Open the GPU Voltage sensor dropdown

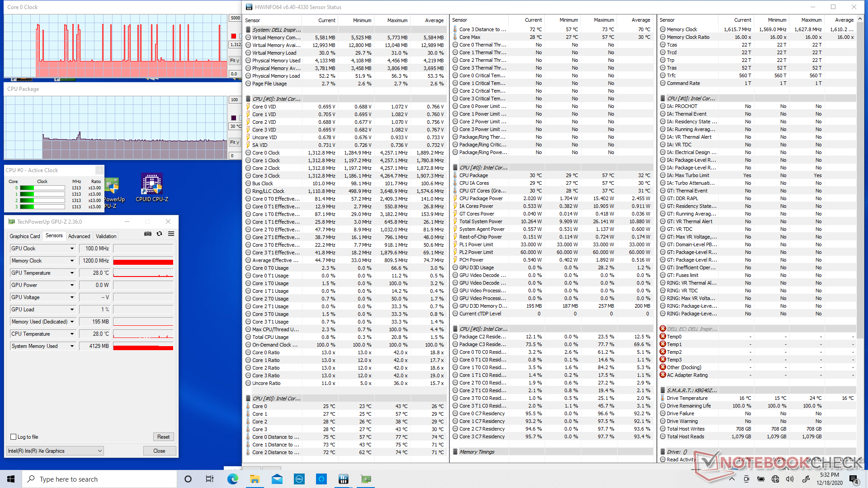click(72, 297)
